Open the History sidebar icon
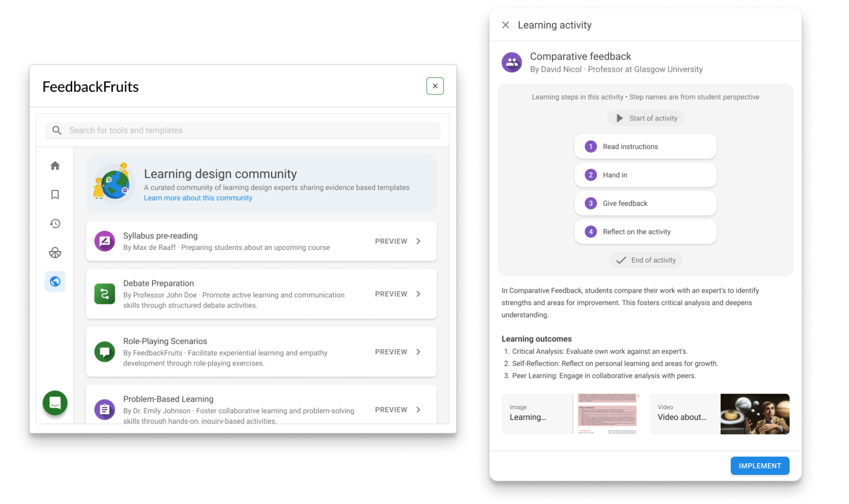 point(55,223)
